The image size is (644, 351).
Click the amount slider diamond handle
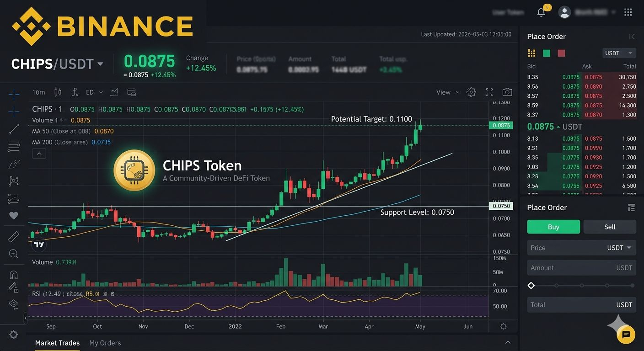pyautogui.click(x=531, y=286)
